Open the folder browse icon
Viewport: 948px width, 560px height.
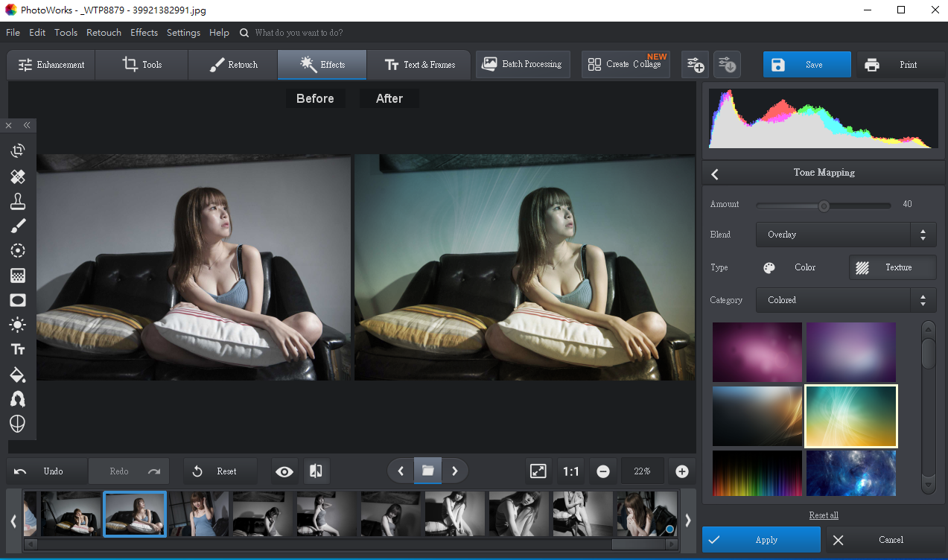coord(427,471)
